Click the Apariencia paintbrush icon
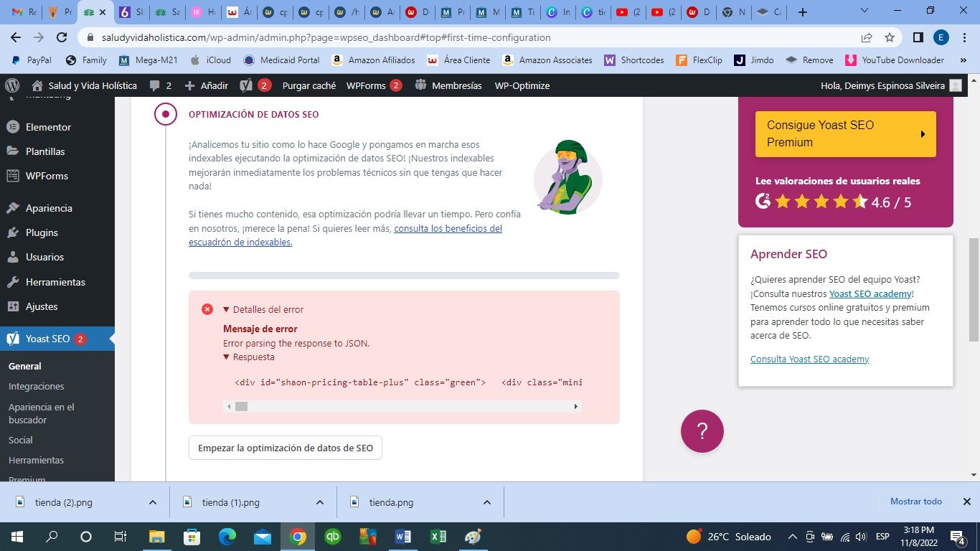 [x=13, y=208]
